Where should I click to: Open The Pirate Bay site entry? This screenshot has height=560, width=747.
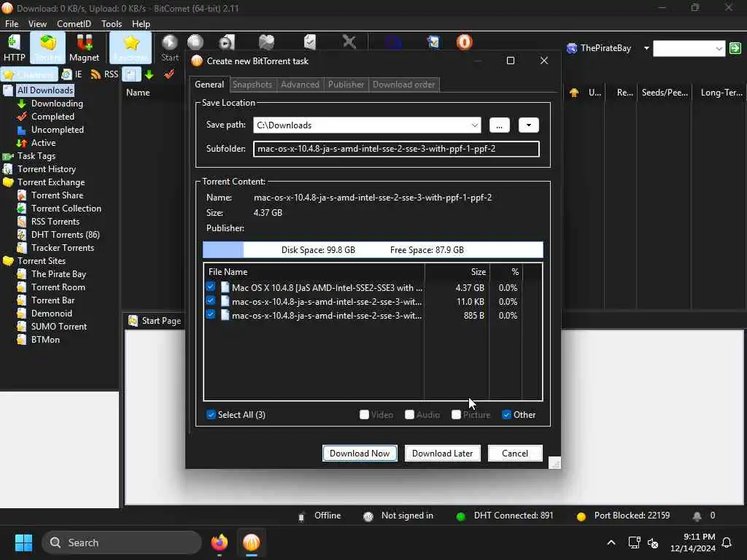point(58,274)
